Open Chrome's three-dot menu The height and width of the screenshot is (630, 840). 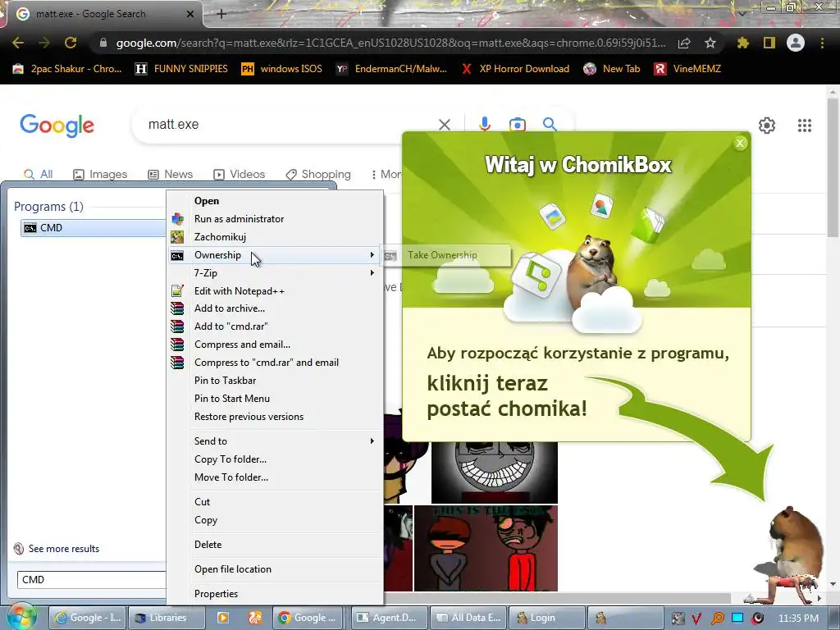[x=822, y=43]
